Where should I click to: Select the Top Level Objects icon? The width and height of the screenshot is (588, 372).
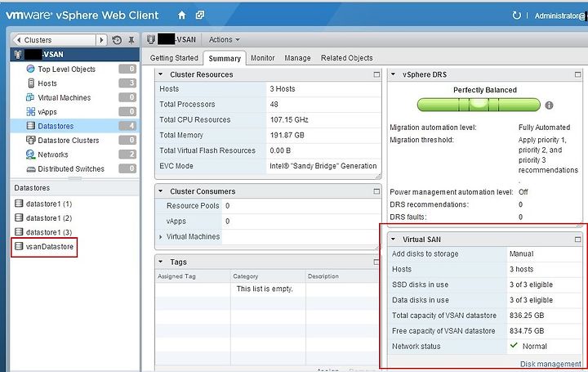point(31,69)
